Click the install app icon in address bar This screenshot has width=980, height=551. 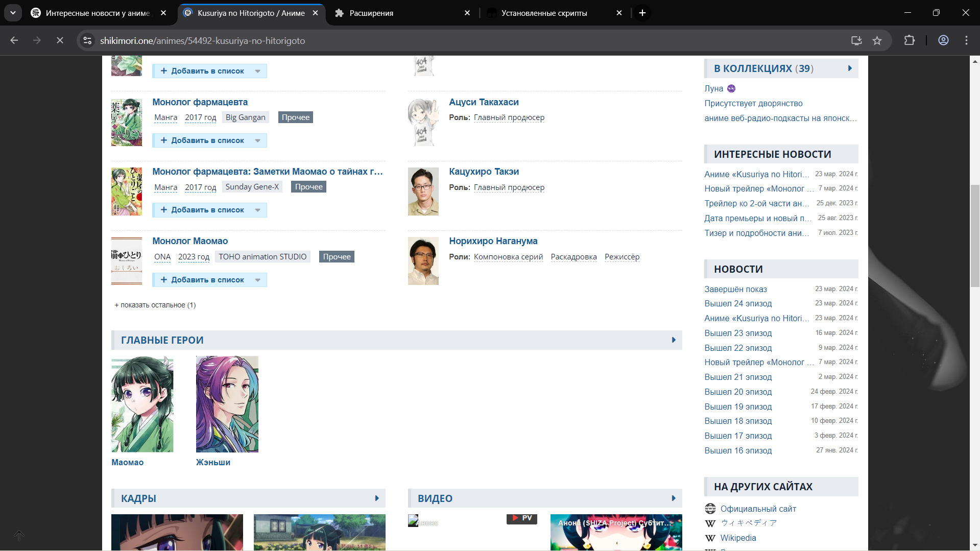point(856,40)
